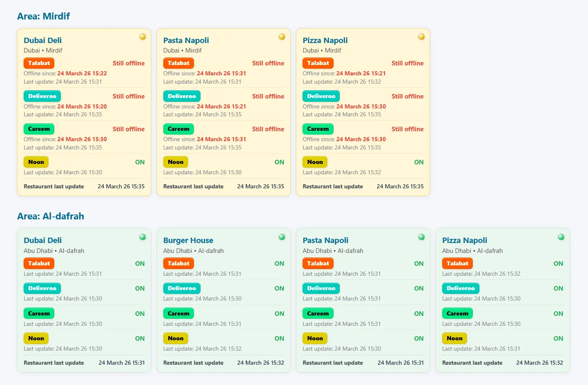The width and height of the screenshot is (588, 385).
Task: Click green status dot on Al-dafrah Pizza Napoli
Action: pyautogui.click(x=561, y=237)
